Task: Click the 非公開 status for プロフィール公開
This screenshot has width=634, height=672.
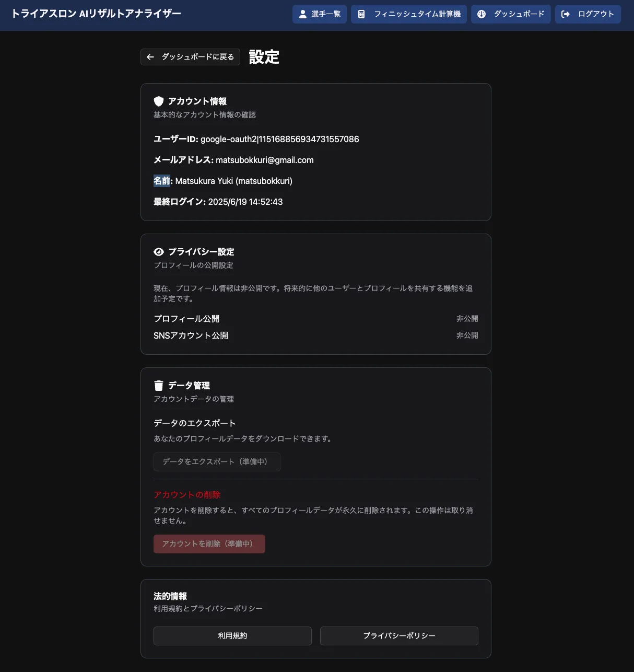Action: (467, 319)
